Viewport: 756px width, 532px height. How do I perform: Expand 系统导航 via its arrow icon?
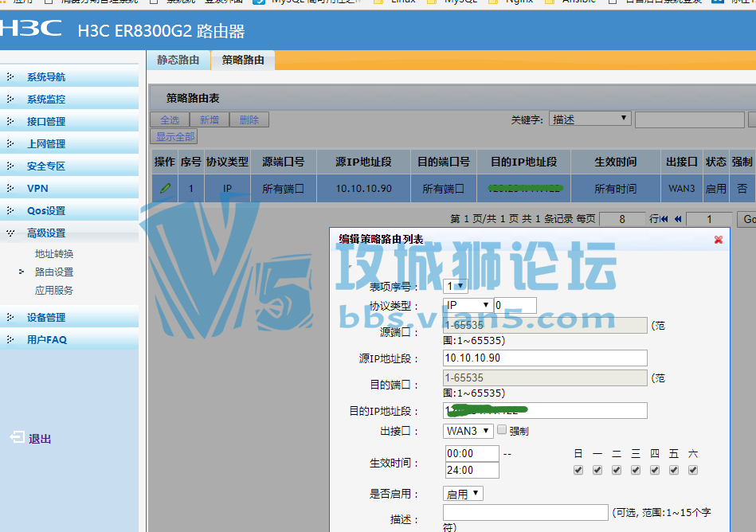coord(10,76)
